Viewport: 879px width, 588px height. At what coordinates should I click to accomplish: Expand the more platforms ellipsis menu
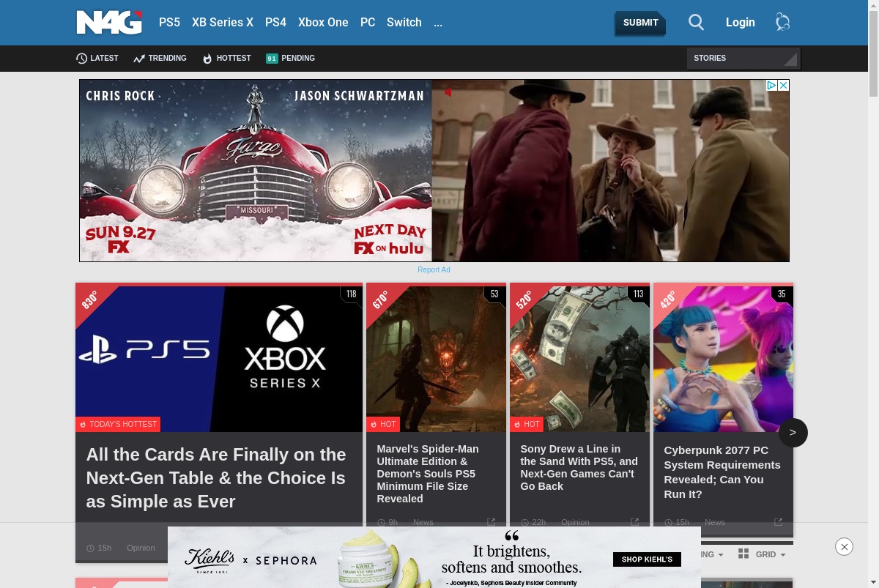(438, 23)
